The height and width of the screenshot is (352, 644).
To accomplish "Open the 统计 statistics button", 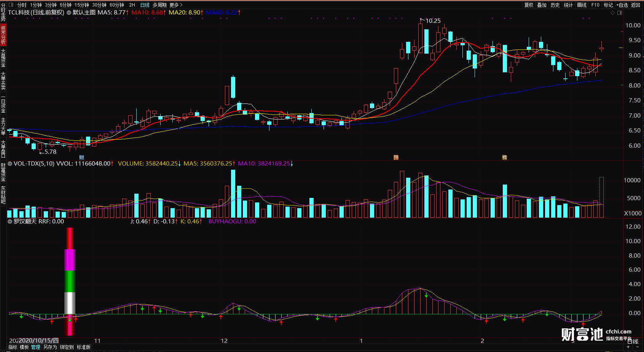I will 568,5.
